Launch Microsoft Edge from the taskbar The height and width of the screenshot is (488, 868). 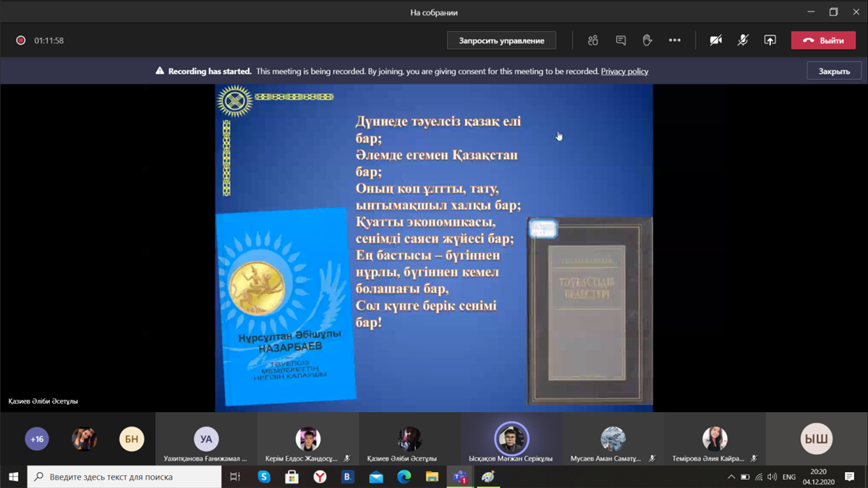(x=404, y=476)
